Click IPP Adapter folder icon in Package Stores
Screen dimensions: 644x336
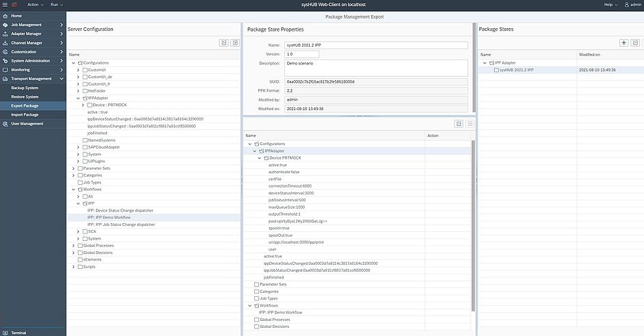492,63
